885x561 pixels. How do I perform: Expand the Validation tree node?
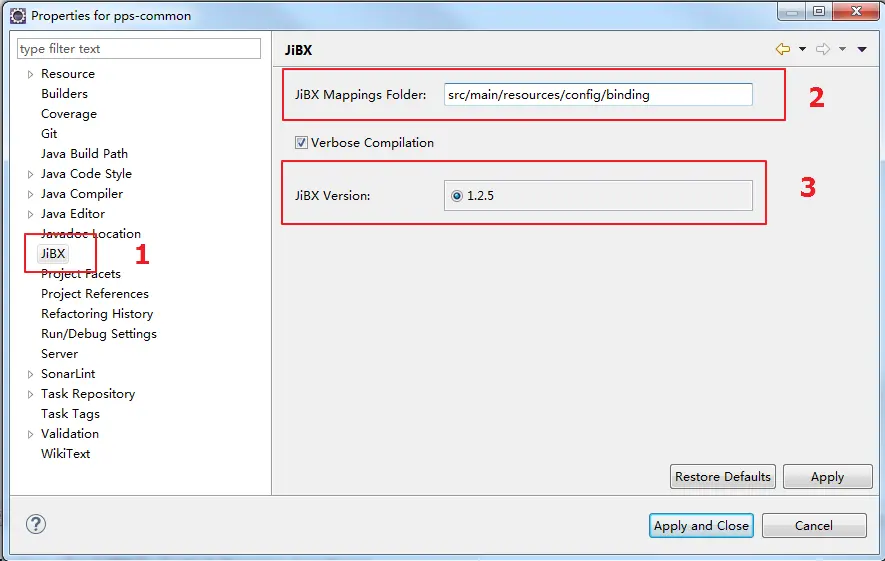coord(30,434)
